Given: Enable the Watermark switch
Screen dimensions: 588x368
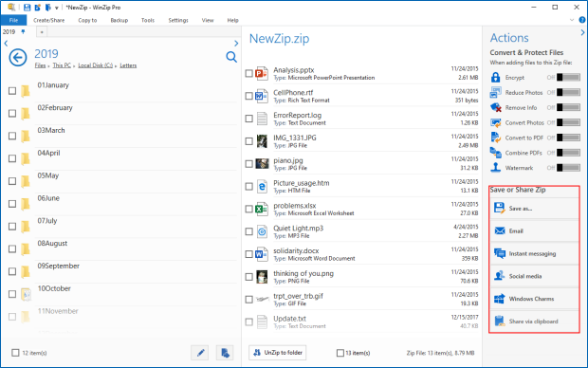Looking at the screenshot, I should (568, 168).
